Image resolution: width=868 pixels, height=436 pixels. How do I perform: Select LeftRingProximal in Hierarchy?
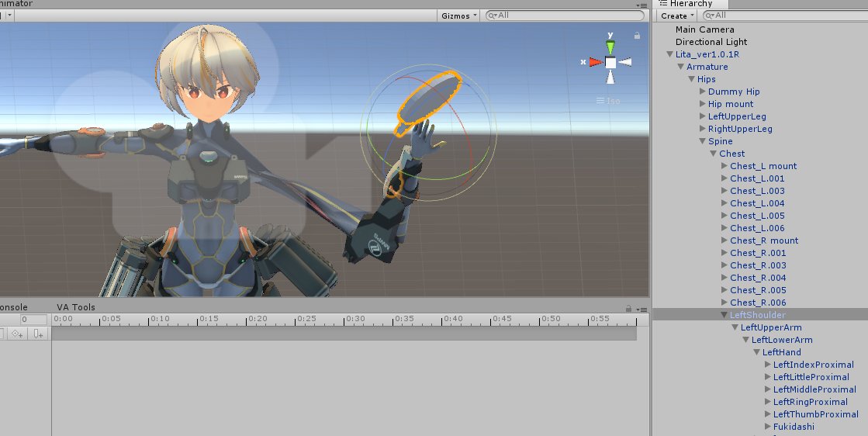click(x=810, y=402)
